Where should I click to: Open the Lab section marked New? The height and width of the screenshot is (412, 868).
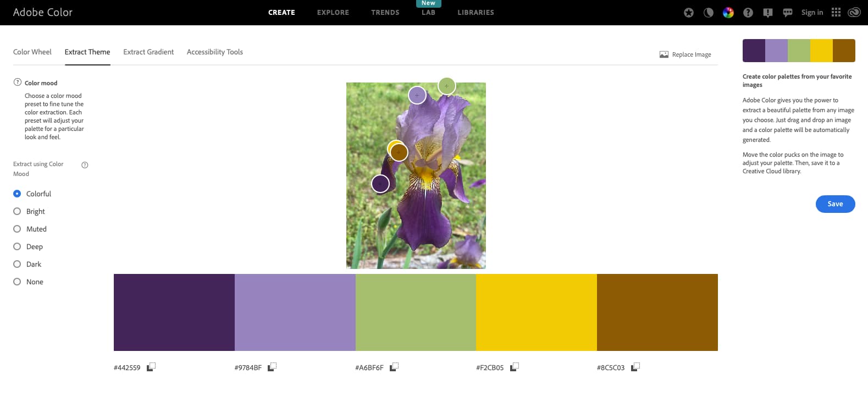point(428,13)
